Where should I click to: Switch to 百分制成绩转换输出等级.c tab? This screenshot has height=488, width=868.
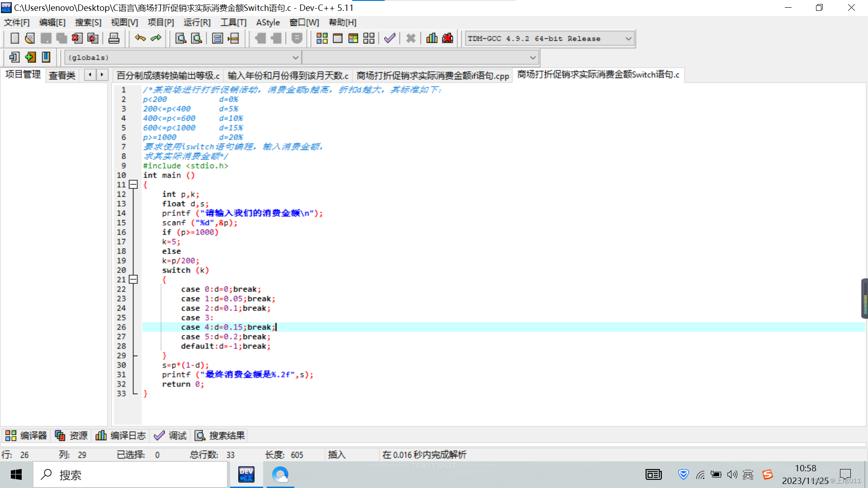pyautogui.click(x=168, y=75)
